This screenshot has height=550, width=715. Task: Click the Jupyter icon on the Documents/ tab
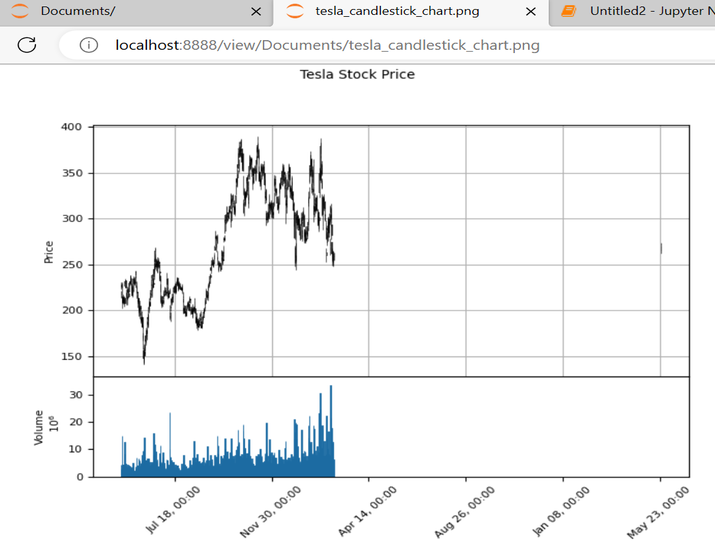(x=20, y=11)
